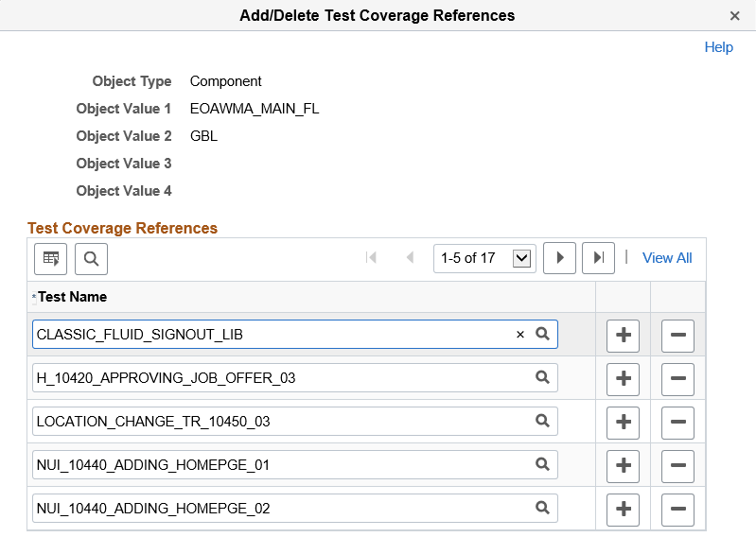Viewport: 756px width, 537px height.
Task: Open the Help link
Action: [718, 47]
